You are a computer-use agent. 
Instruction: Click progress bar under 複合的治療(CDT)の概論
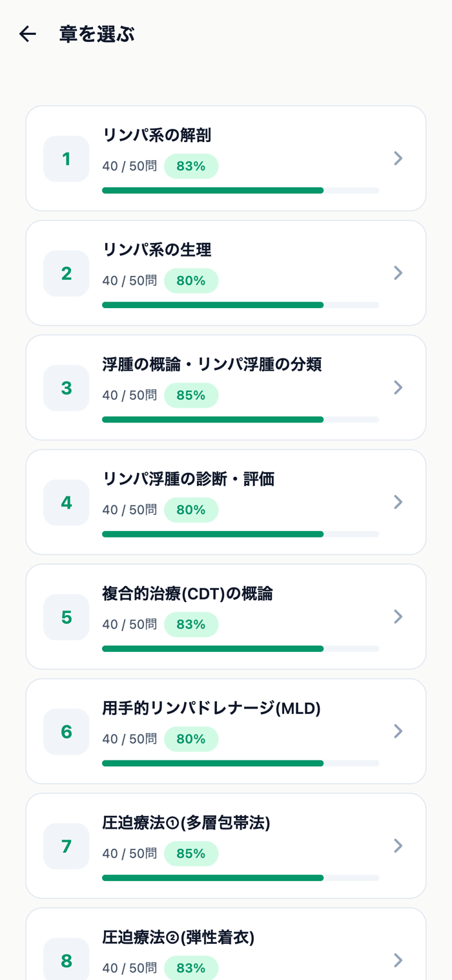(240, 649)
